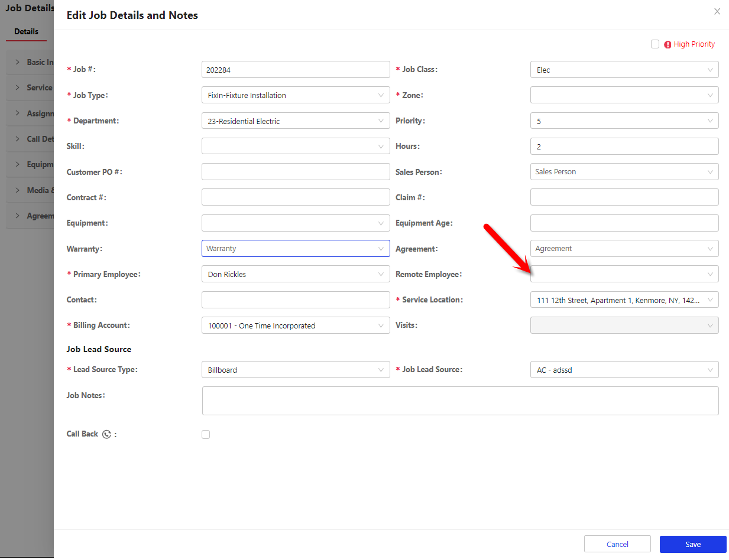Click the Priority field chevron arrow
The height and width of the screenshot is (560, 729).
click(710, 121)
